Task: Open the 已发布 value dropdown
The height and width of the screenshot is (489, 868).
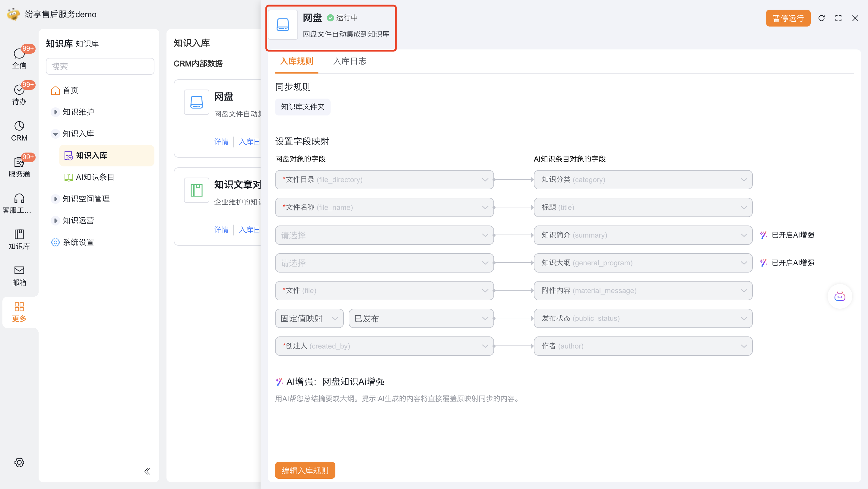Action: (x=421, y=318)
